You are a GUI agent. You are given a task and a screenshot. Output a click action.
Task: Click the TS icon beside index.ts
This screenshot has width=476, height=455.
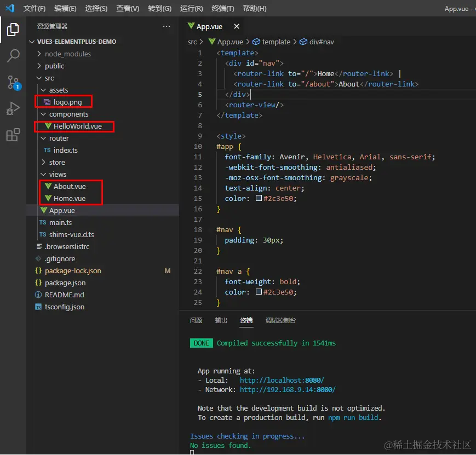click(47, 150)
